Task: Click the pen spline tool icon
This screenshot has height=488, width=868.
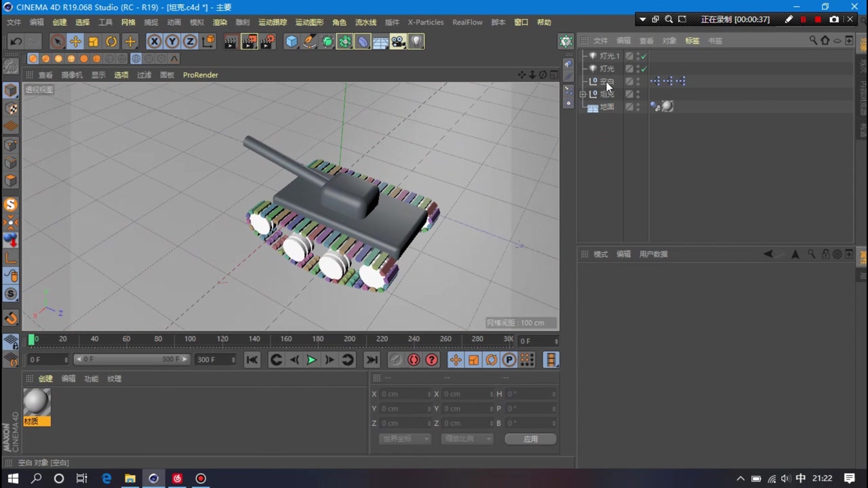Action: (x=309, y=42)
